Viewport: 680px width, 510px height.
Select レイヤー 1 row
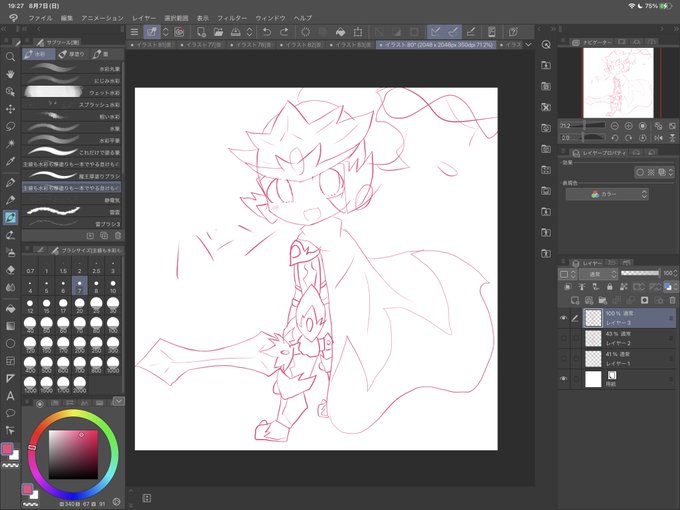(x=629, y=359)
